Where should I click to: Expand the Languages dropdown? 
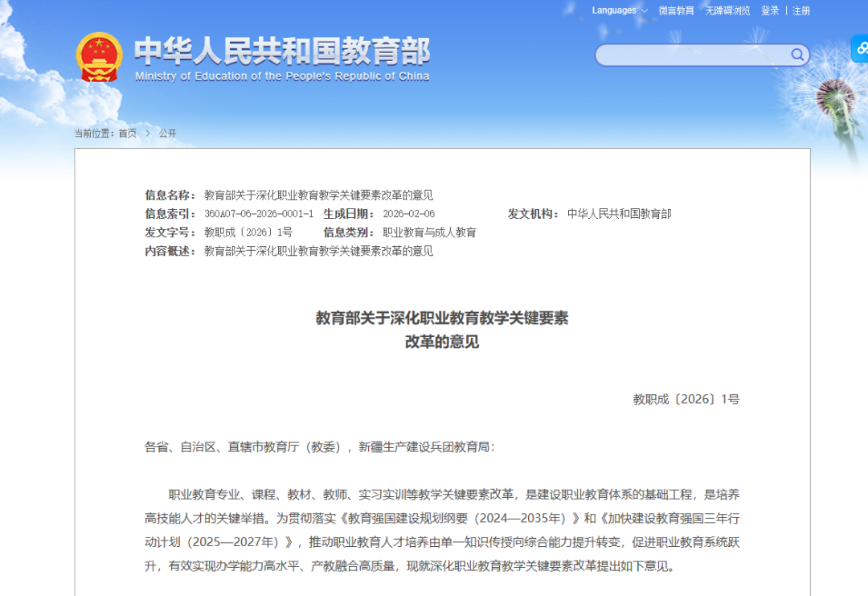pyautogui.click(x=619, y=10)
